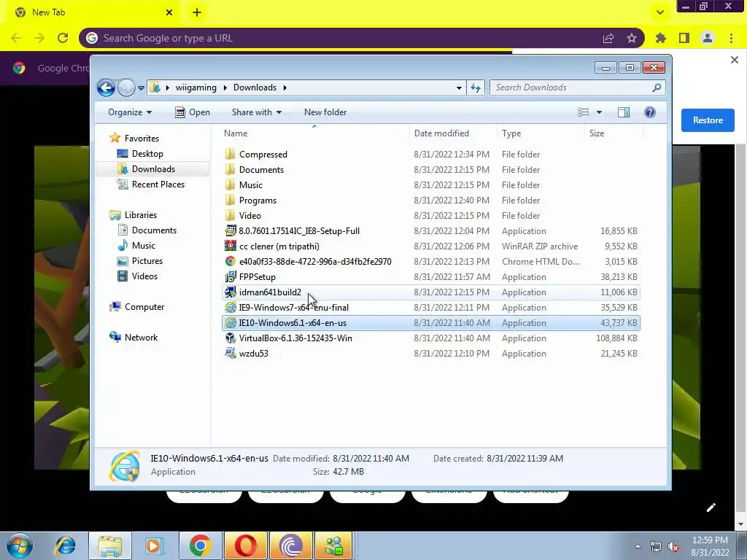The height and width of the screenshot is (560, 747).
Task: Open the recent locations dropdown arrow
Action: click(141, 88)
